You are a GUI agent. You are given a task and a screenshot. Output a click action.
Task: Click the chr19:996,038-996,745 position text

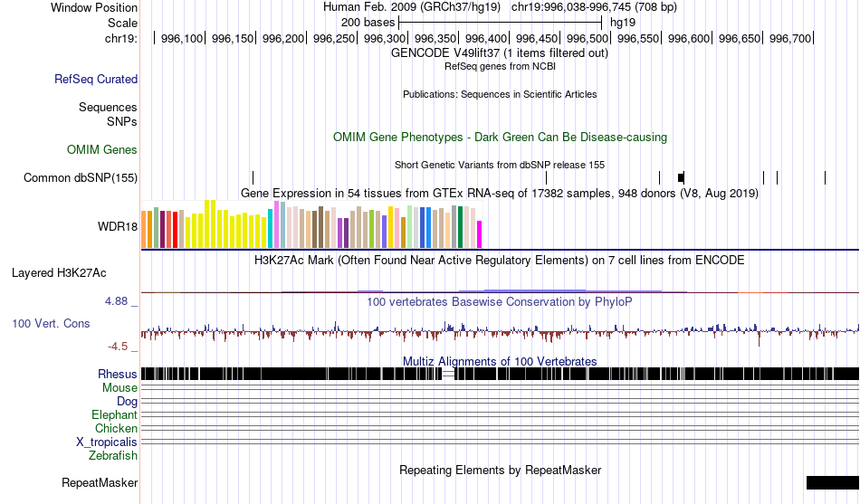(x=594, y=7)
